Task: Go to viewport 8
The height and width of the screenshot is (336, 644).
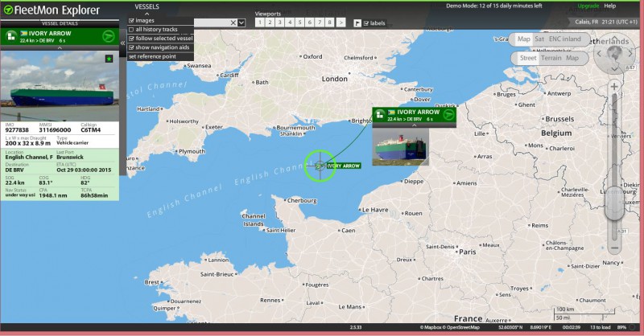Action: pyautogui.click(x=330, y=23)
